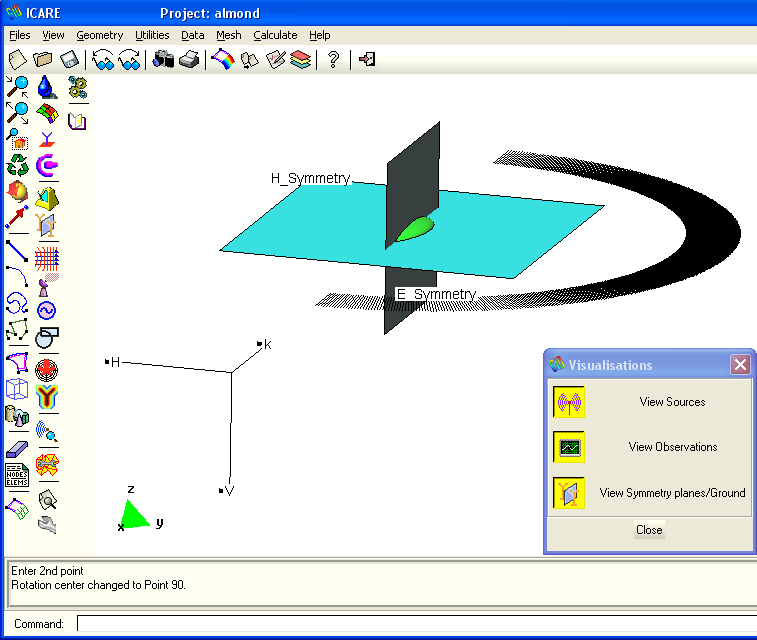Click the multicolored surface patches icon

tap(47, 113)
